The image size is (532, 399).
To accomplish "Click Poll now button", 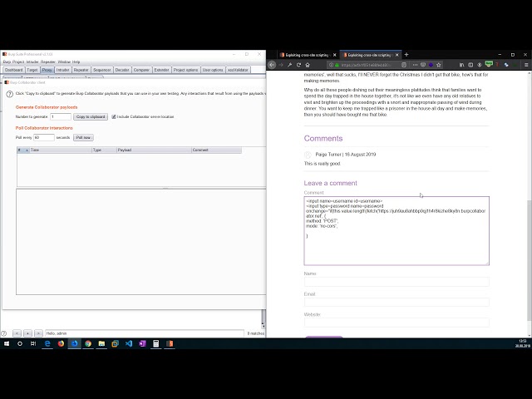I will point(83,138).
